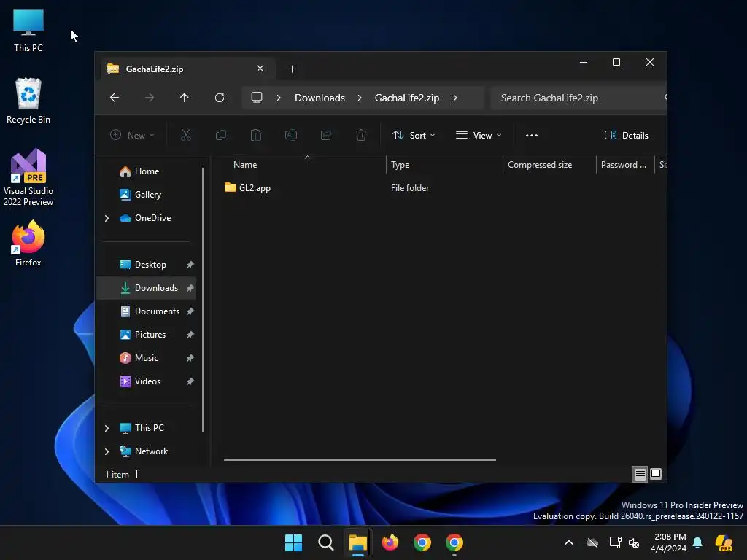This screenshot has height=560, width=747.
Task: Click the Share icon in the toolbar
Action: (x=326, y=135)
